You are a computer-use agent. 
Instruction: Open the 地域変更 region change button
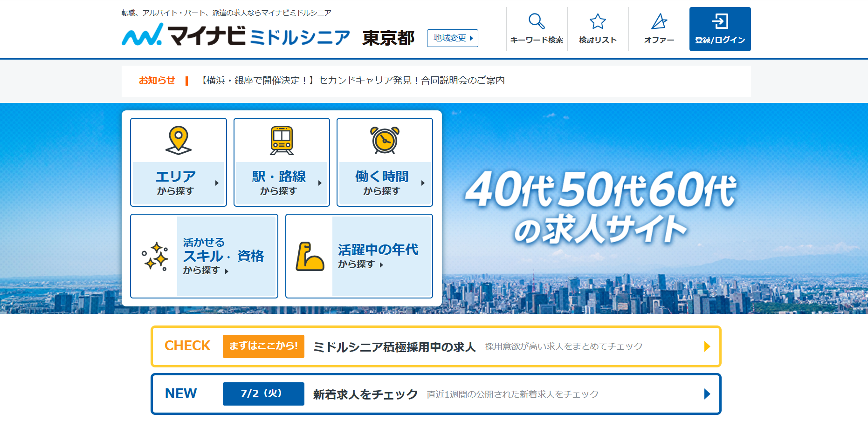[x=452, y=38]
